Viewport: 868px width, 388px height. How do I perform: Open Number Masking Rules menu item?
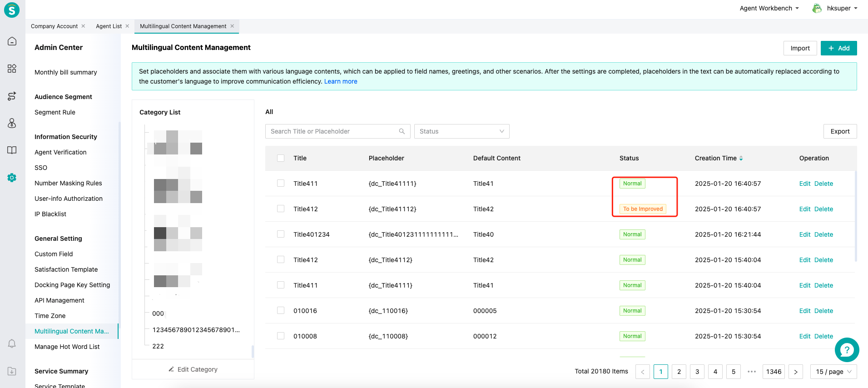68,183
